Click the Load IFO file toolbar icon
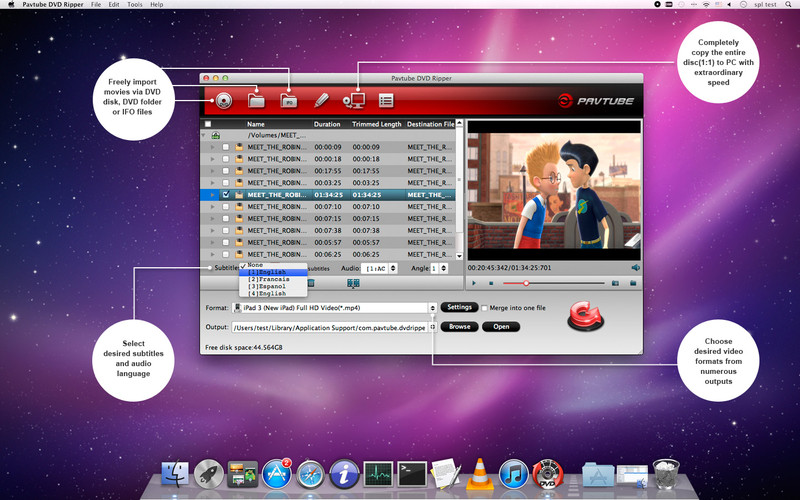The image size is (800, 500). tap(289, 101)
